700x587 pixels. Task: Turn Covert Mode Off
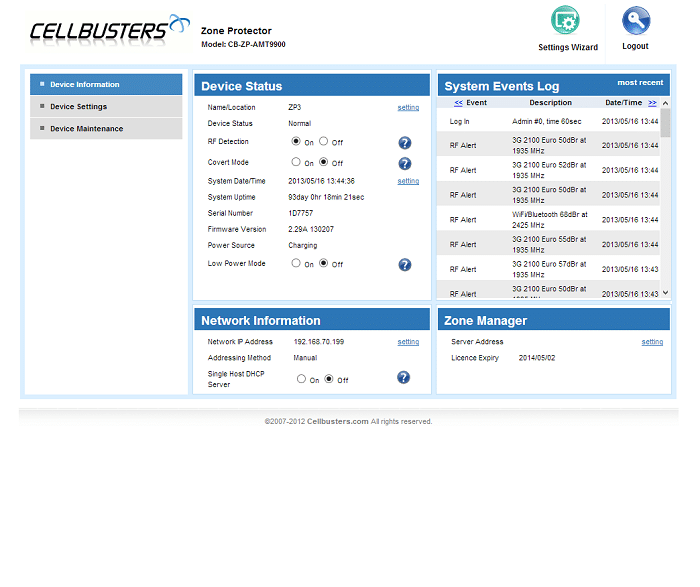(323, 162)
